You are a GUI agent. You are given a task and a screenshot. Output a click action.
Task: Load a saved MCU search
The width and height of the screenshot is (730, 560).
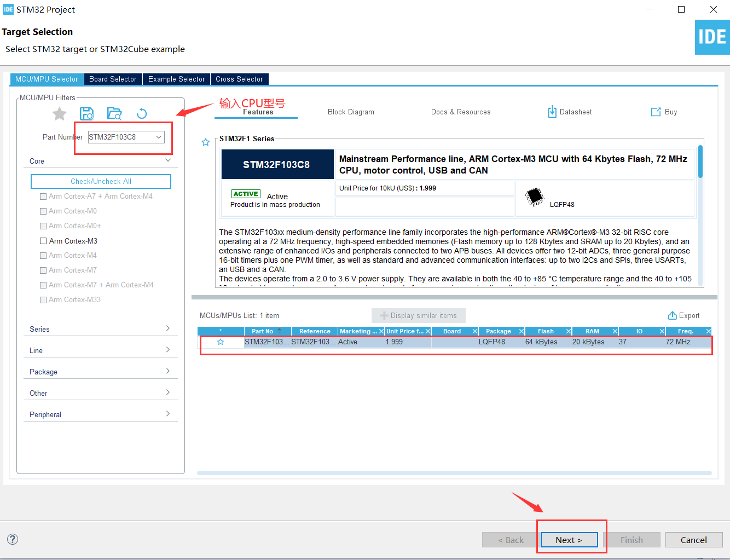114,114
